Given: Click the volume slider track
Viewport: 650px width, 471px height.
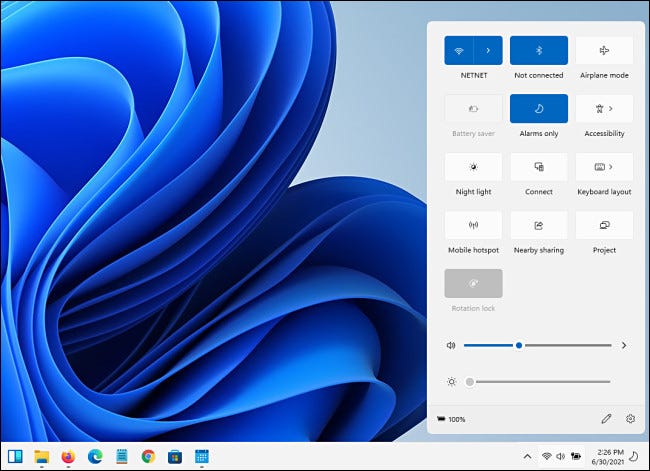Looking at the screenshot, I should (x=565, y=345).
